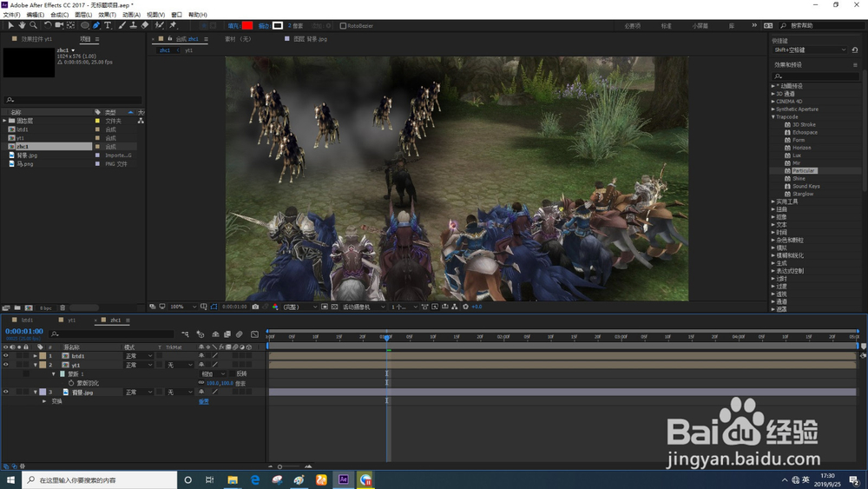The image size is (868, 489).
Task: Open blending mode dropdown for lztd1 layer
Action: 138,356
